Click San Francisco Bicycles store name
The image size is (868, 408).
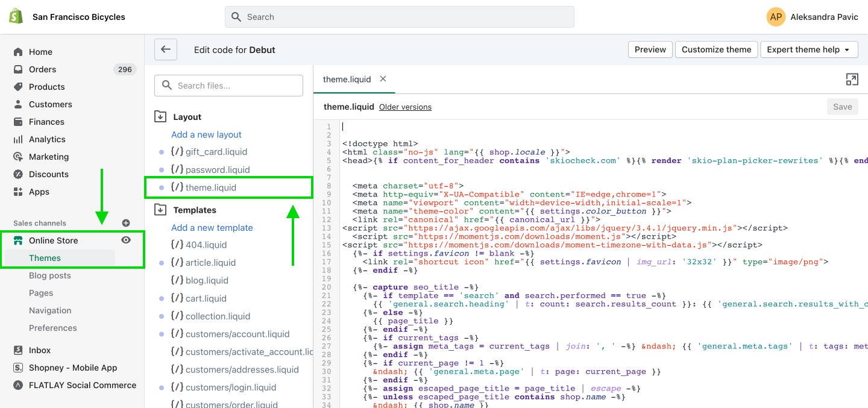coord(79,17)
